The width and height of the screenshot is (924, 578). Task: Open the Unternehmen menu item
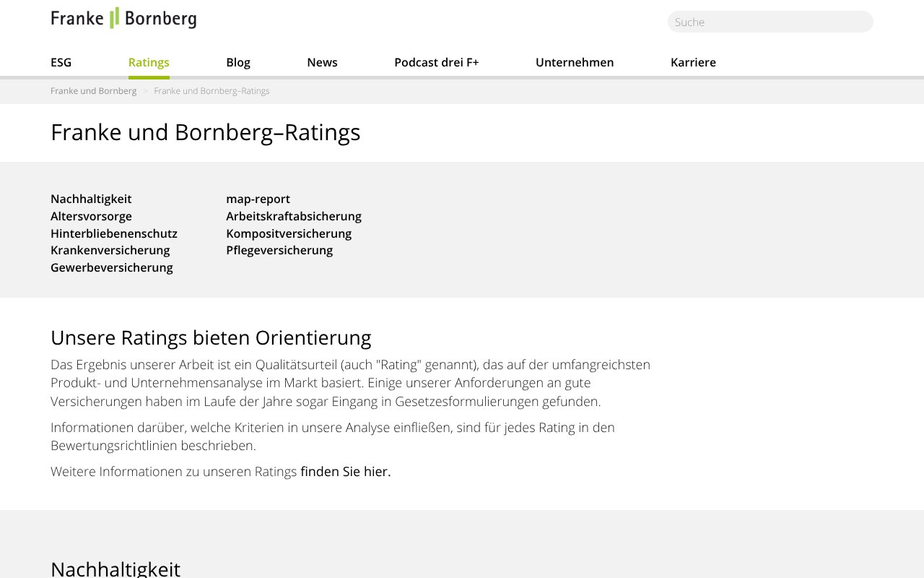(x=575, y=62)
